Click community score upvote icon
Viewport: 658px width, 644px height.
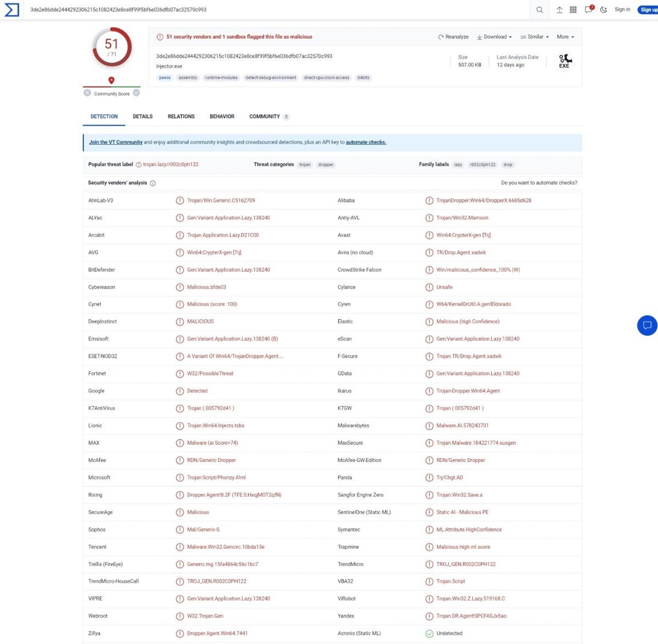137,93
